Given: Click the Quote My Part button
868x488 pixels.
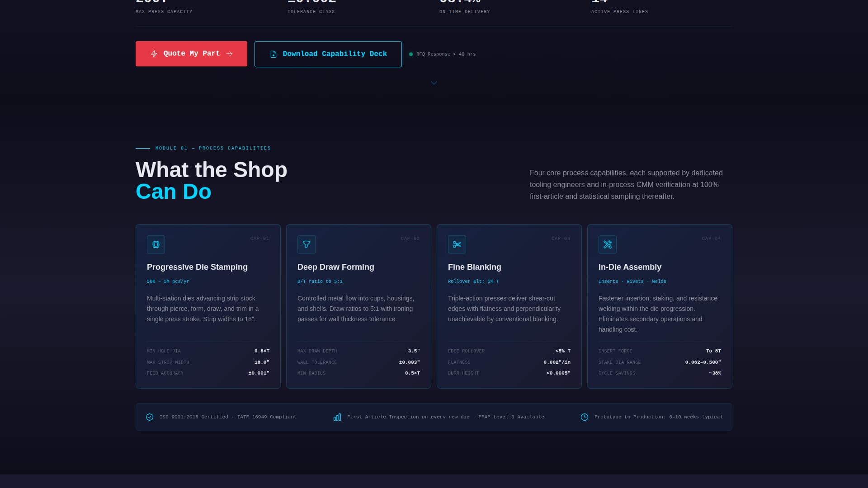Looking at the screenshot, I should pos(191,54).
